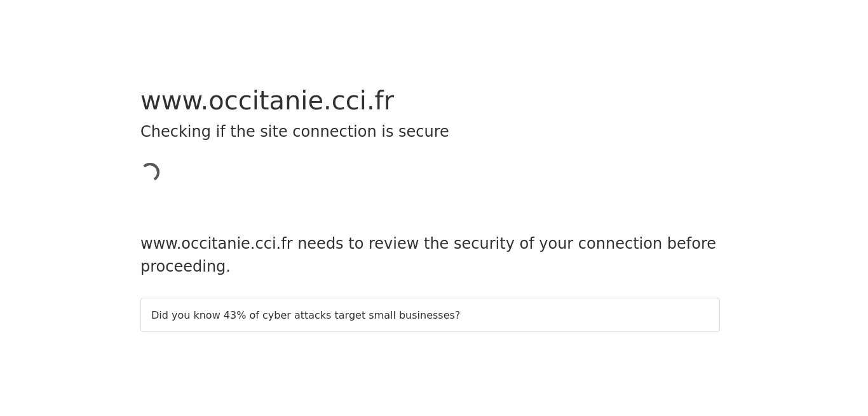The height and width of the screenshot is (416, 868).
Task: Click the 'Did you know 43%' fact box
Action: pos(430,315)
